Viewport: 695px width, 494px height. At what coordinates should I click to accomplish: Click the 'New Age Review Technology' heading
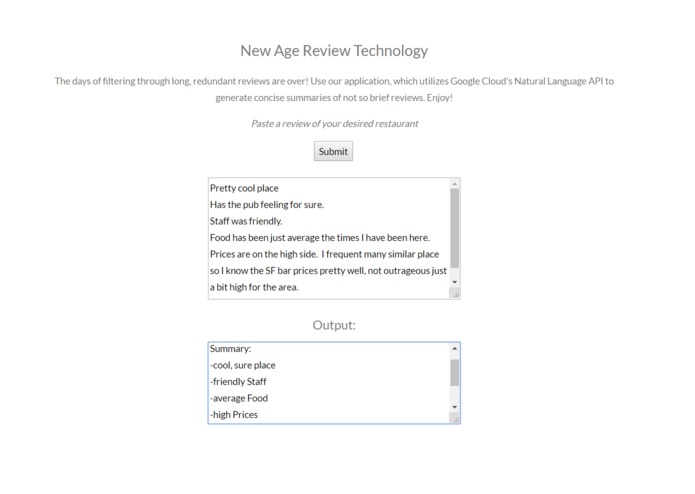point(334,51)
